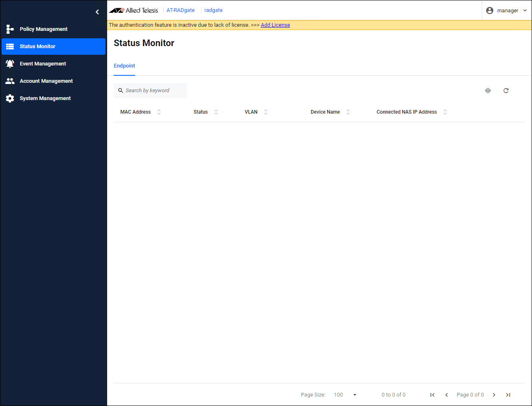This screenshot has width=532, height=406.
Task: Jump to the last page
Action: pyautogui.click(x=508, y=395)
